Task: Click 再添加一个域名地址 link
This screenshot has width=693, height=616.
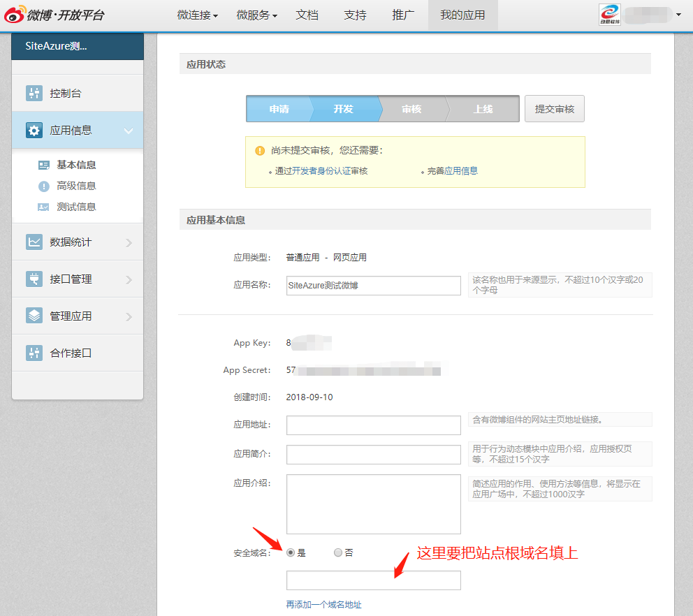Action: pos(323,605)
